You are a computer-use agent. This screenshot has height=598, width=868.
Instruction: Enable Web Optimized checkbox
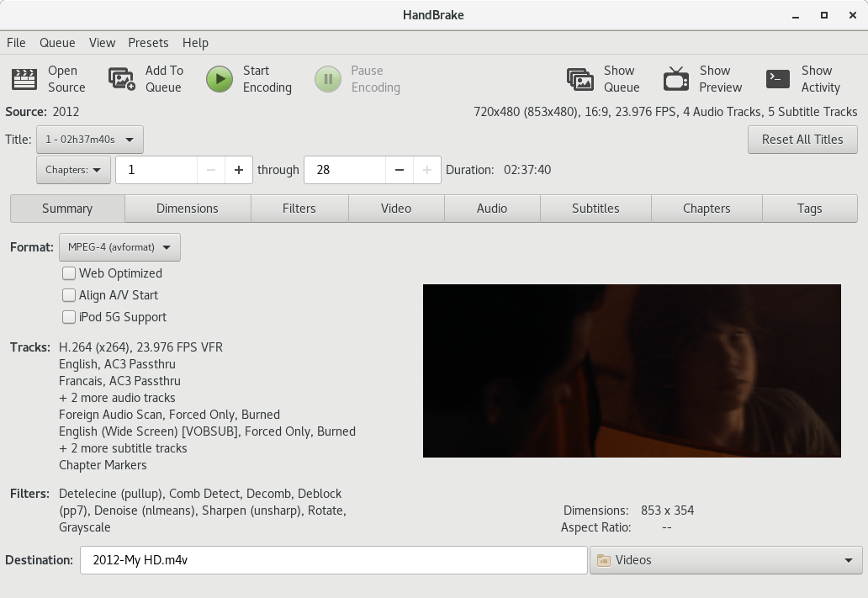69,273
